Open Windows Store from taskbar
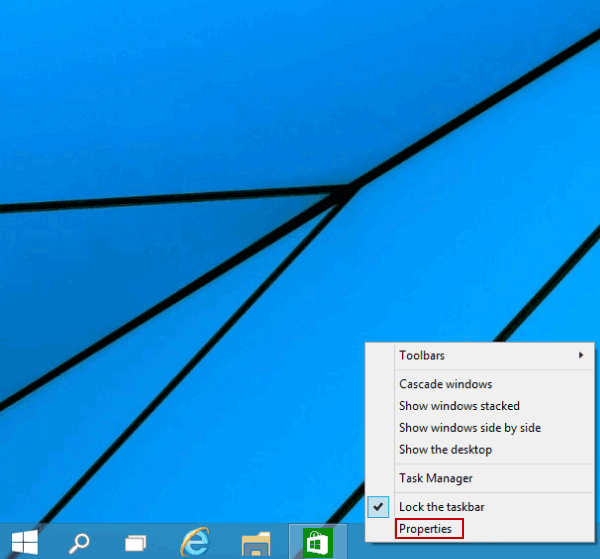600x559 pixels. pos(318,542)
